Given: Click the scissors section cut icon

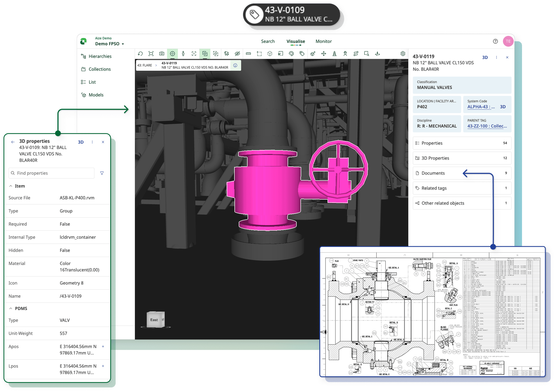Looking at the screenshot, I should (x=281, y=54).
